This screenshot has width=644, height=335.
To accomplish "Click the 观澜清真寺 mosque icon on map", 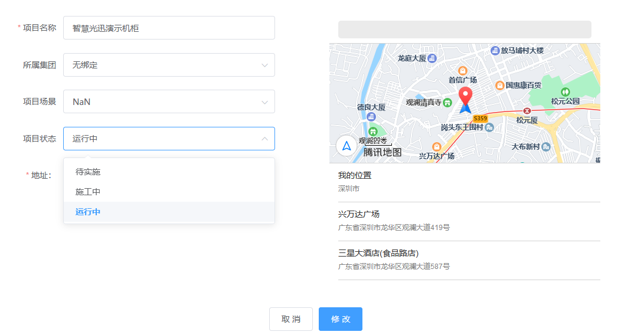I will click(x=447, y=102).
